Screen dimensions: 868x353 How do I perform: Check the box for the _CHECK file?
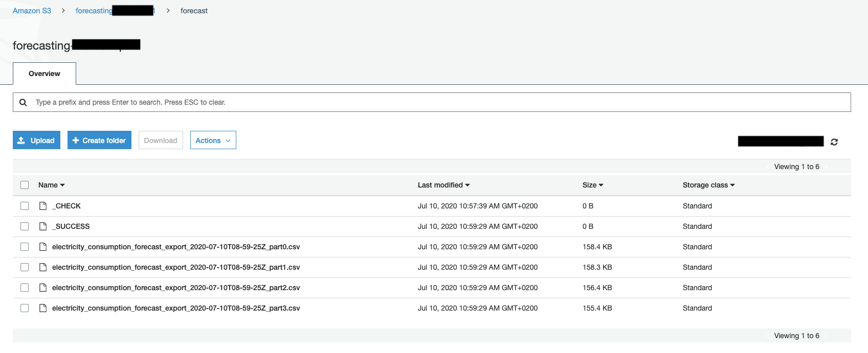25,206
